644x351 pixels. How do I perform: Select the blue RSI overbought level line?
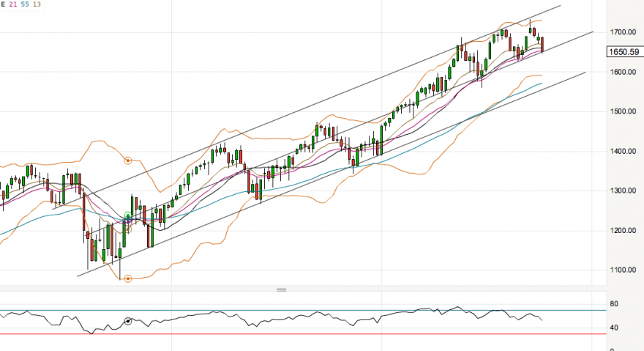click(303, 310)
